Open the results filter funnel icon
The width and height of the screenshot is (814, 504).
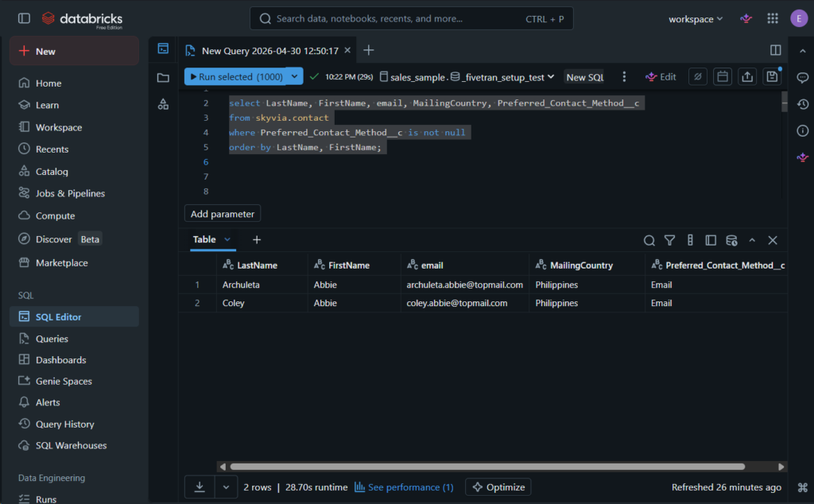coord(669,240)
